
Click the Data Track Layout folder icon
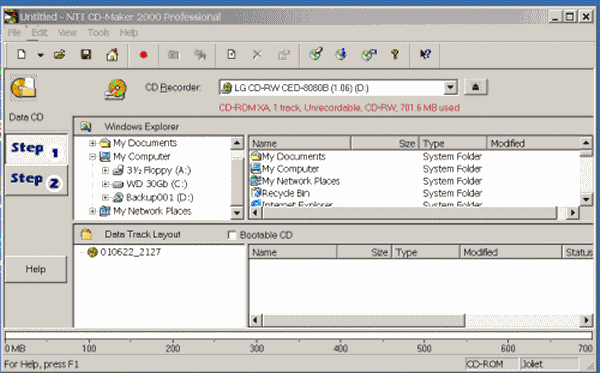coord(86,234)
